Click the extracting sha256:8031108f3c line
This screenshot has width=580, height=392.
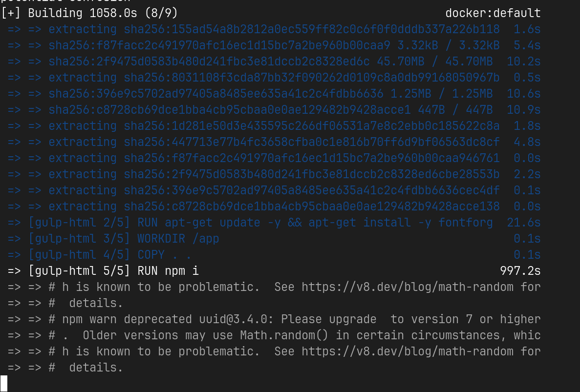(274, 78)
